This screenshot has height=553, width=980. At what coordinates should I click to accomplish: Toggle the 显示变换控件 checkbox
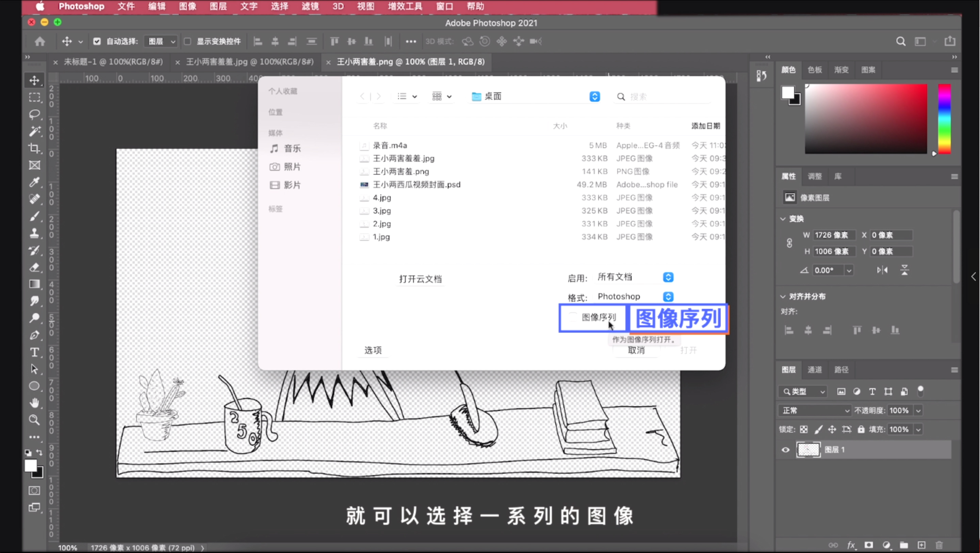(x=187, y=42)
